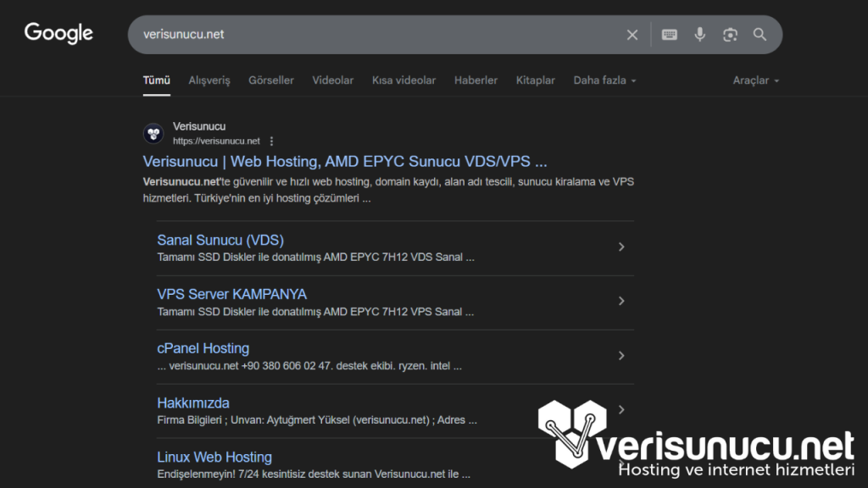Click the https://verisunucu.net URL text
Viewport: 868px width, 488px height.
216,141
